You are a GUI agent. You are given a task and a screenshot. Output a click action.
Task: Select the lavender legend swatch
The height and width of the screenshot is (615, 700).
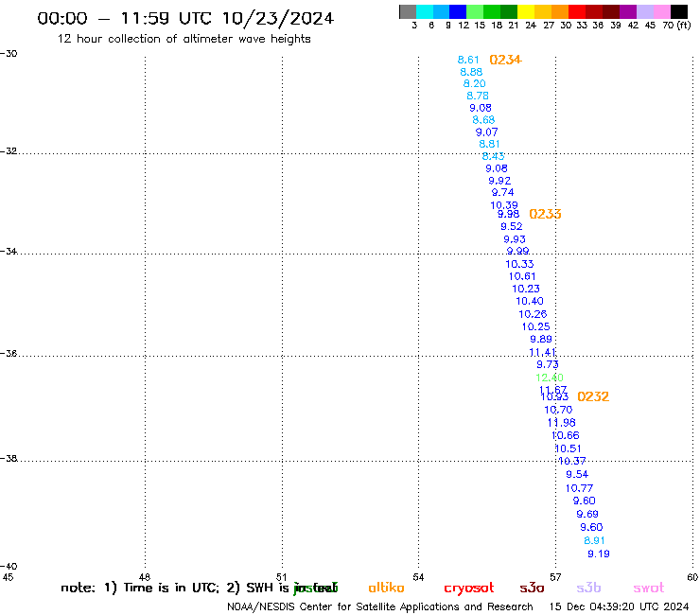coord(644,11)
